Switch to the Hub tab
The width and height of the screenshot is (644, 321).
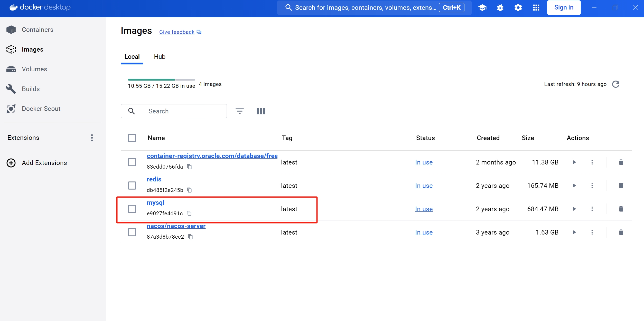click(160, 57)
